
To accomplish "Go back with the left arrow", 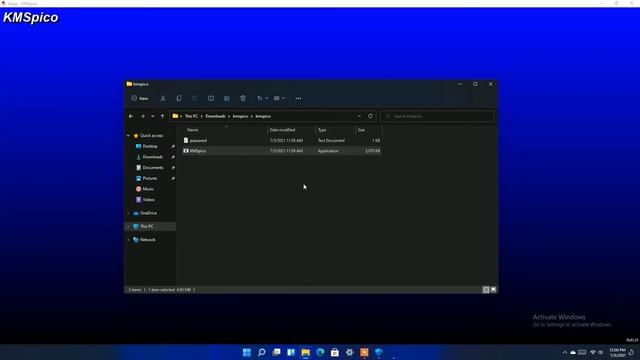I will tap(131, 116).
